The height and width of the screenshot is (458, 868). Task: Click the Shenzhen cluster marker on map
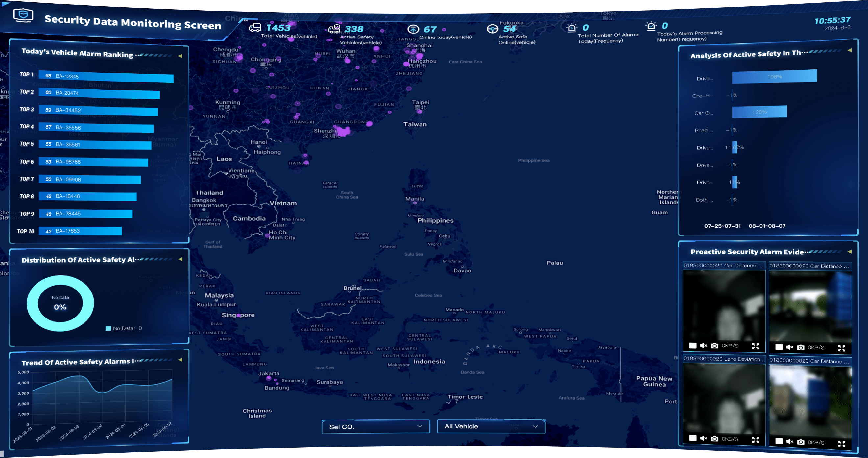344,132
